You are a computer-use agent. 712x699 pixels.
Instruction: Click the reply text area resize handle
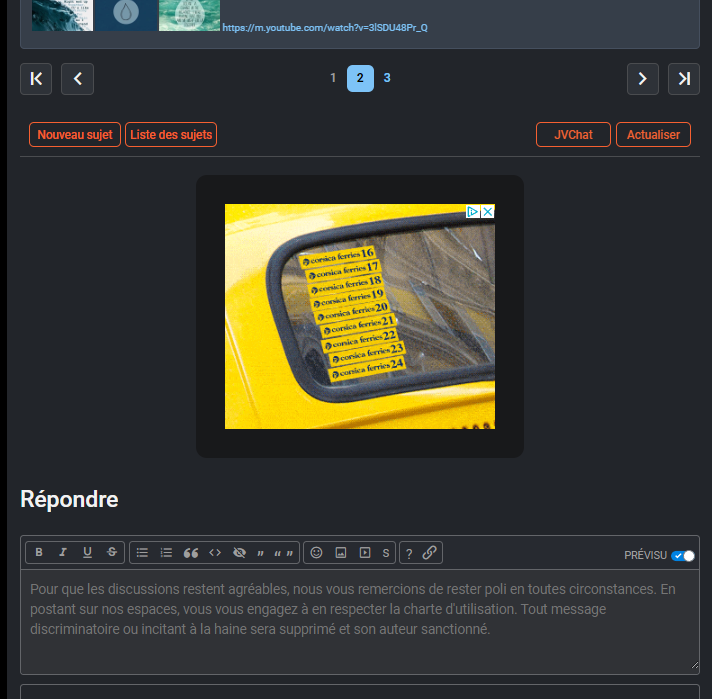pyautogui.click(x=695, y=665)
